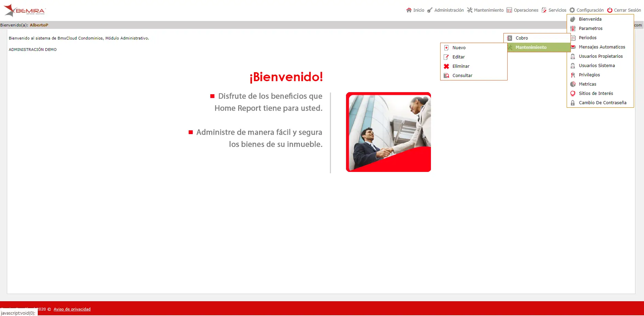Click the Cobro dollar icon
The width and height of the screenshot is (644, 316).
coord(510,38)
